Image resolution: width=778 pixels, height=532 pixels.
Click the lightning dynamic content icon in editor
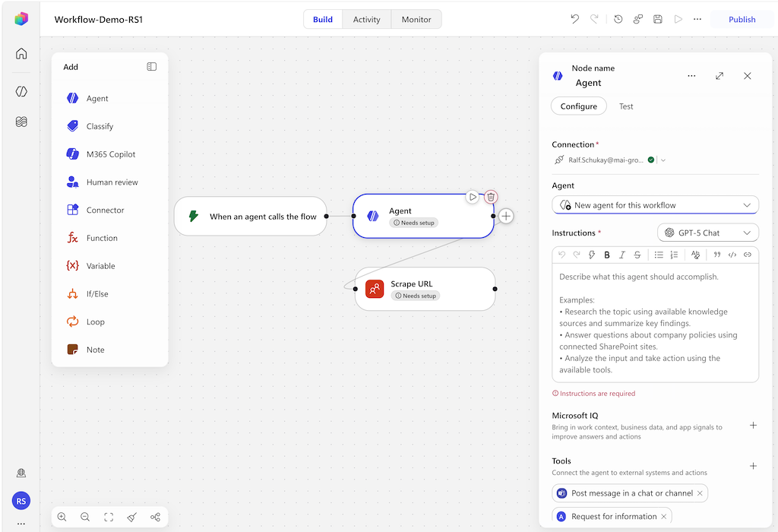point(591,255)
